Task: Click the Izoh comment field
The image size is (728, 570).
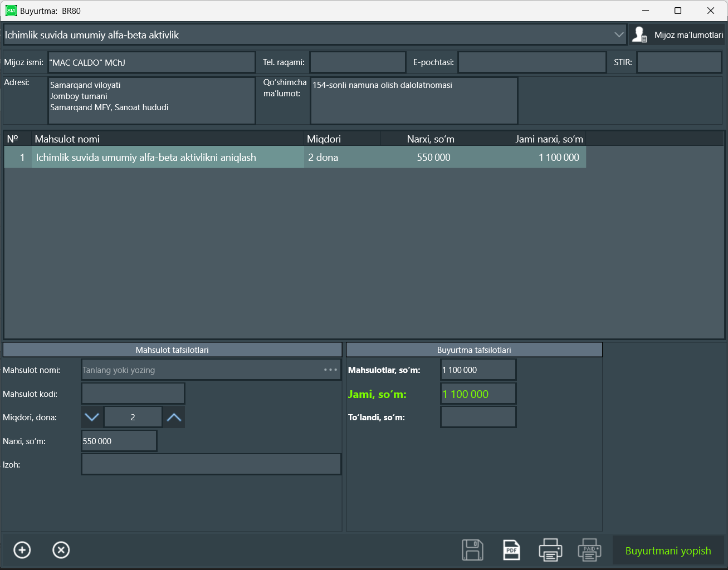Action: (211, 464)
